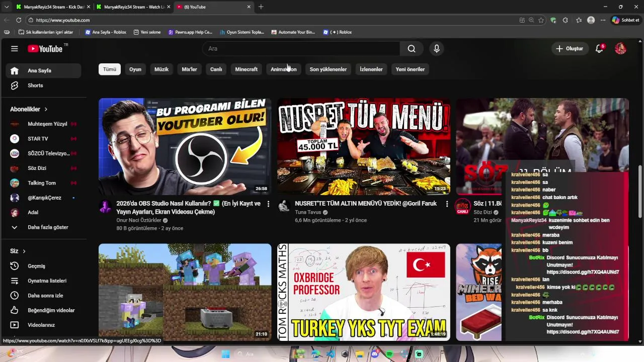
Task: Click the YouTube logo
Action: 45,49
